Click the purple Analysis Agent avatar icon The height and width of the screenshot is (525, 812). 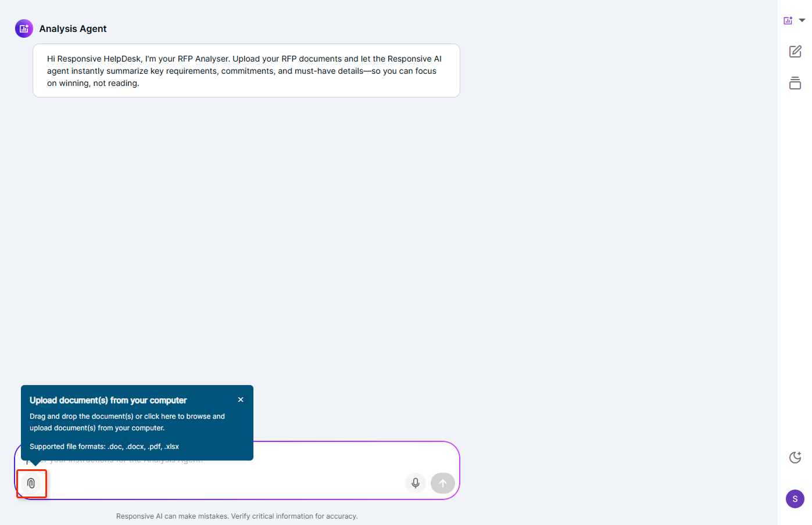(x=24, y=28)
